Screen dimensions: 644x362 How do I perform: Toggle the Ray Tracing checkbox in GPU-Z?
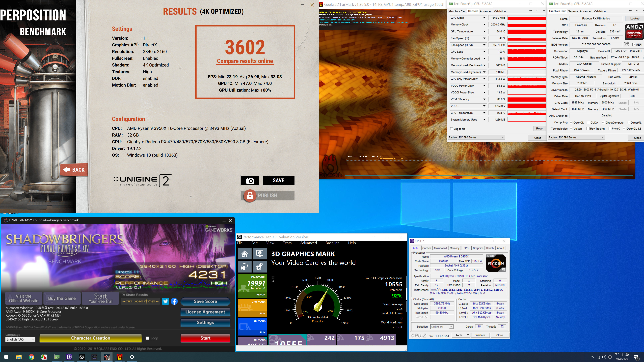coord(588,129)
